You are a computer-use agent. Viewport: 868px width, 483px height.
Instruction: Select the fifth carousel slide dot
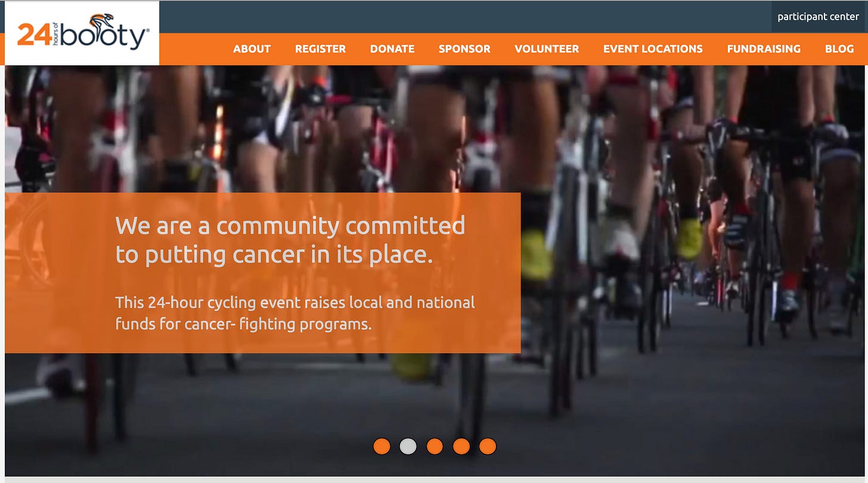(x=488, y=446)
